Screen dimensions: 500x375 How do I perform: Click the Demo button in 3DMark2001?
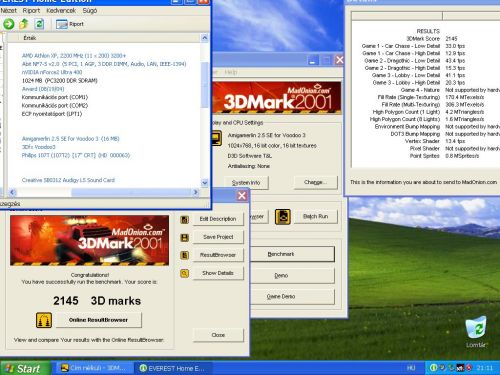click(x=292, y=276)
